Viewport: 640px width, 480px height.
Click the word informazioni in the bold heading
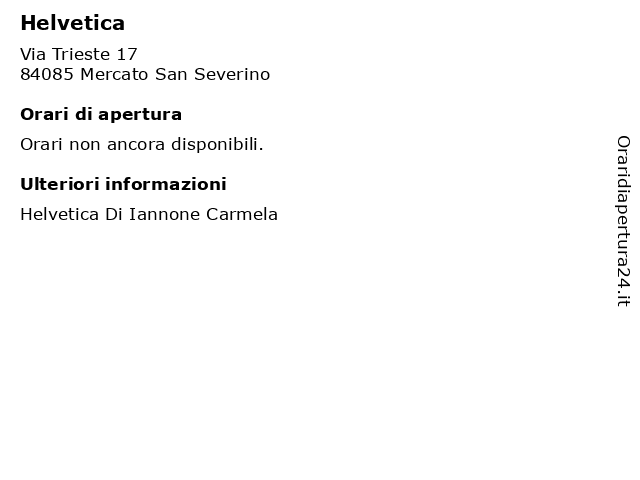[166, 184]
